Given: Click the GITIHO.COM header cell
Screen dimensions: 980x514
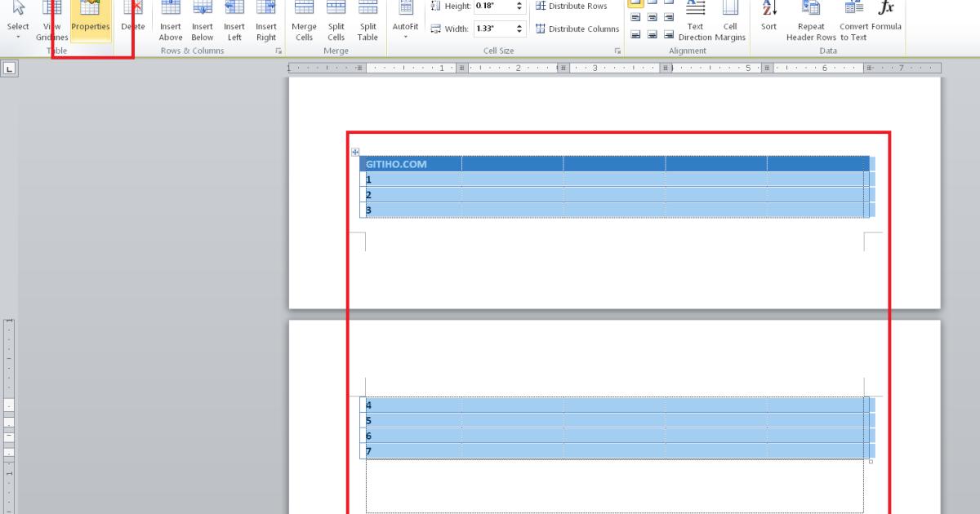Looking at the screenshot, I should 411,164.
